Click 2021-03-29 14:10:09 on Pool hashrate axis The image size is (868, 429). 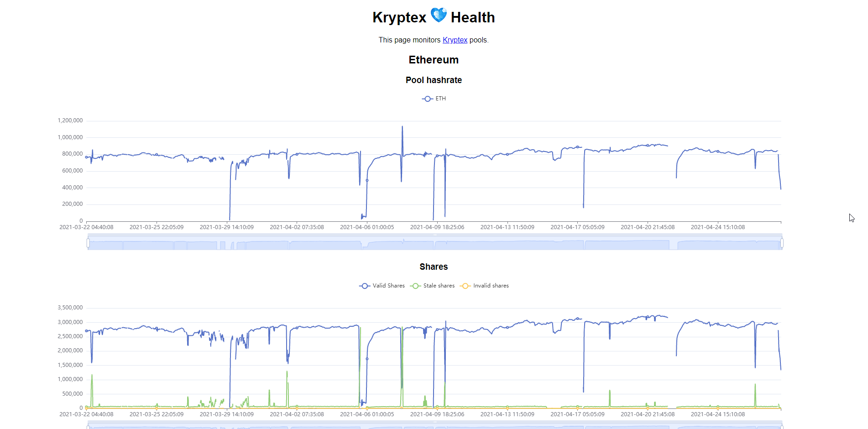coord(227,227)
